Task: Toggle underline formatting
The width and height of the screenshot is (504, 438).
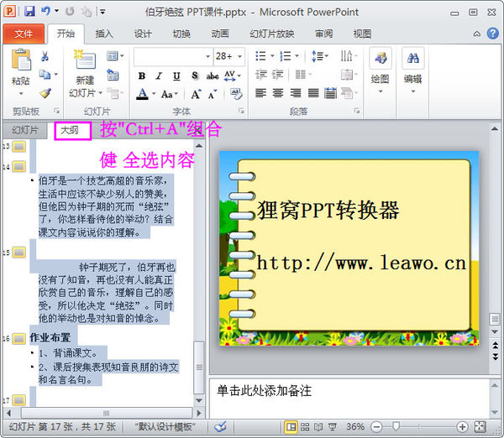Action: coord(177,76)
